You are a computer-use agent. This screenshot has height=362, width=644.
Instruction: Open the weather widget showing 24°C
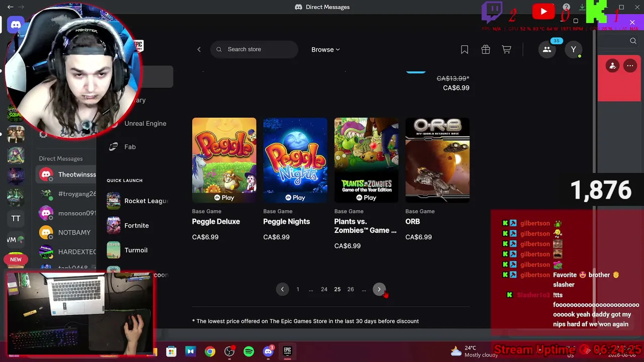click(x=473, y=351)
